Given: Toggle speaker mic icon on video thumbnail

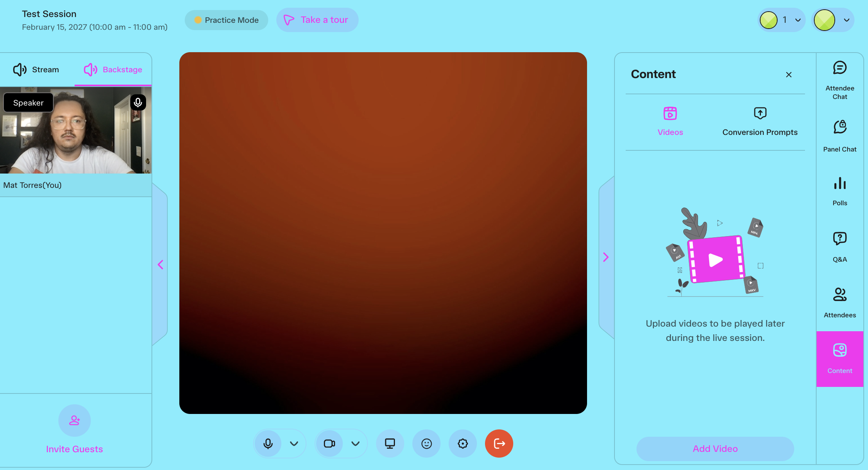Looking at the screenshot, I should [138, 102].
